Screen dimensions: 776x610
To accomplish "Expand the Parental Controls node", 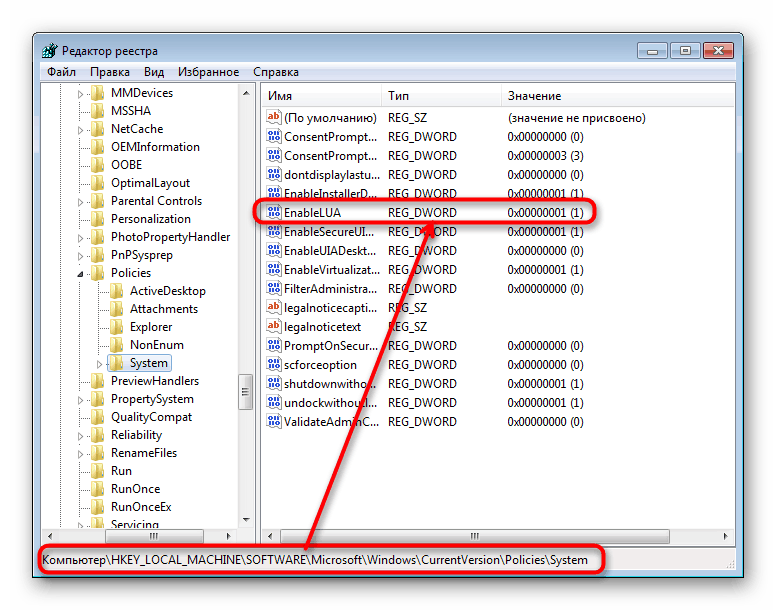I will [x=81, y=202].
